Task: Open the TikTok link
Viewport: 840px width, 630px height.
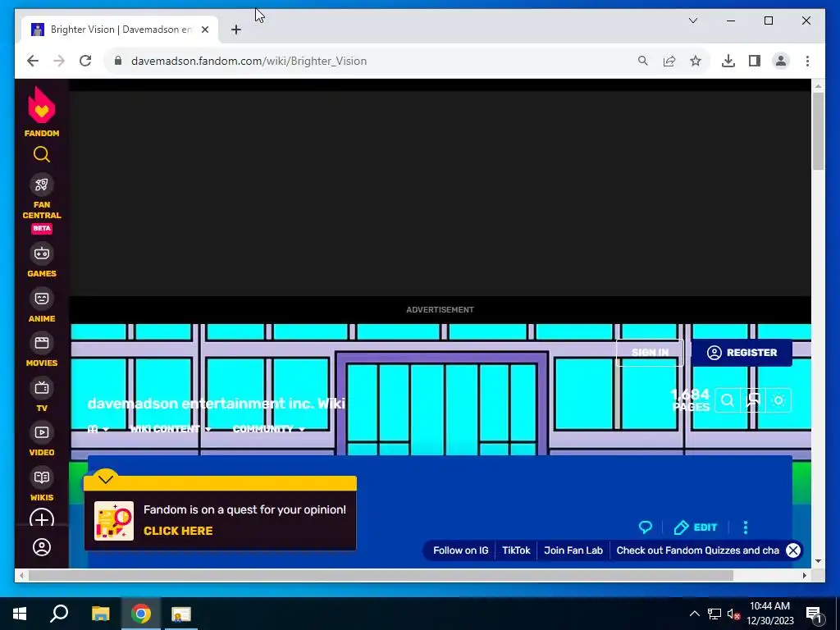Action: click(516, 550)
